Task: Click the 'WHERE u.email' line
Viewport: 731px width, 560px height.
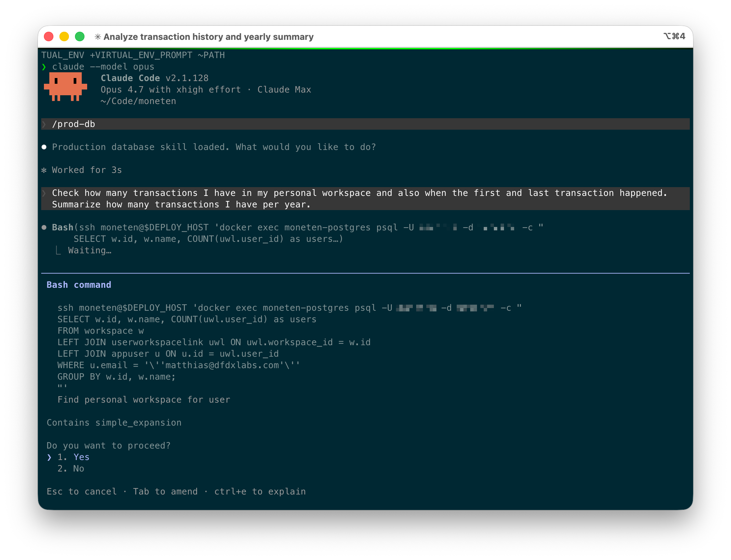Action: click(x=178, y=365)
